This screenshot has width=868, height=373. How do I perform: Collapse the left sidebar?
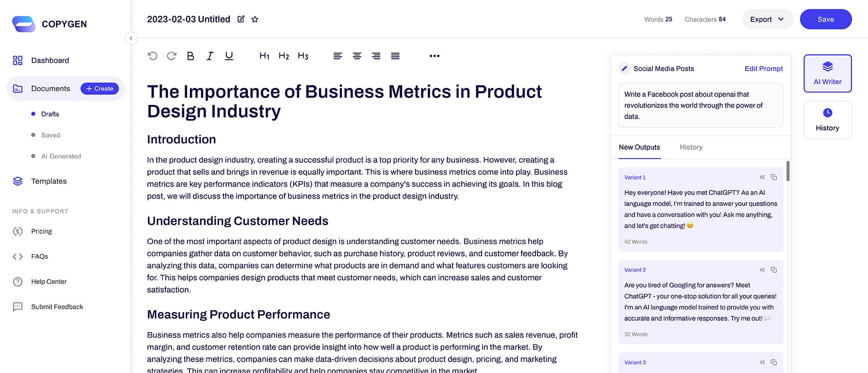click(x=131, y=38)
